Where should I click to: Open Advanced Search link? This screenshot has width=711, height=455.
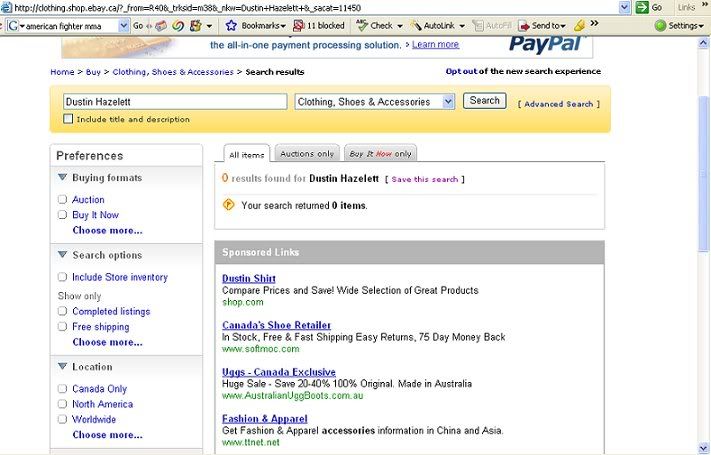tap(559, 104)
